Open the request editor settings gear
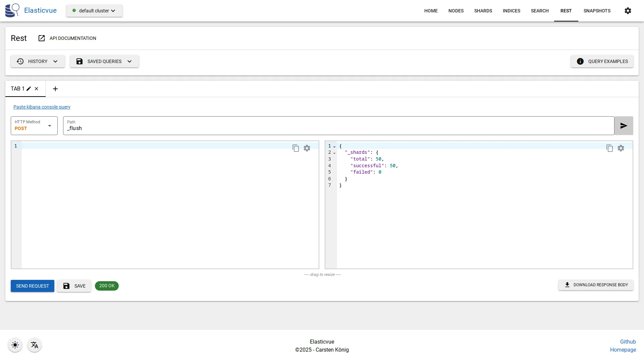The height and width of the screenshot is (362, 644). click(307, 148)
